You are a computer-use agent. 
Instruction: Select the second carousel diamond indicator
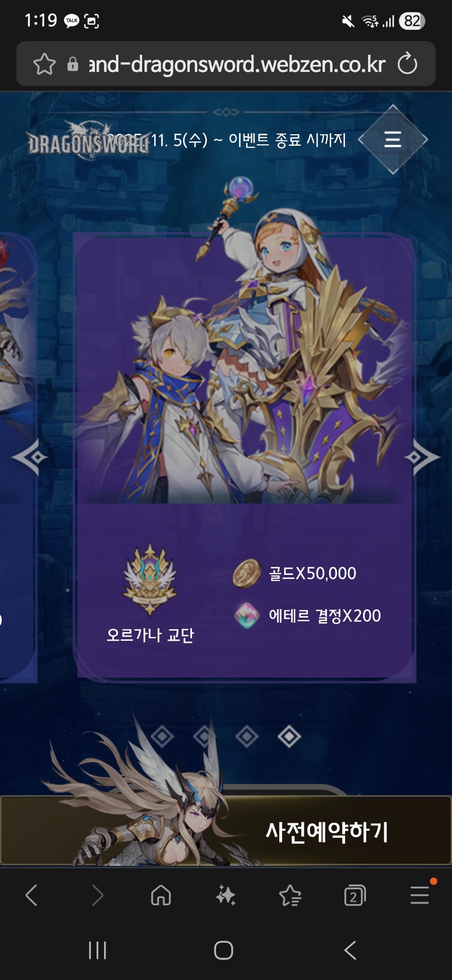(204, 737)
